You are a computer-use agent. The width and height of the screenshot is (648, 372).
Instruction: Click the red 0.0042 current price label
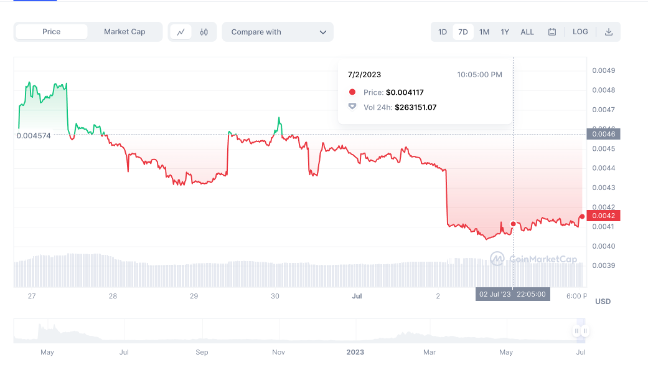pyautogui.click(x=603, y=215)
